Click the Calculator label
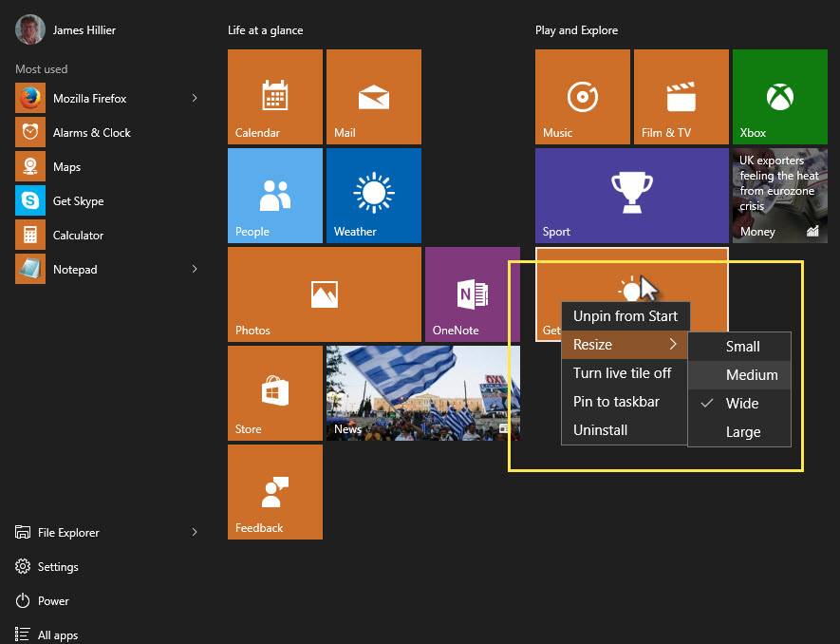Image resolution: width=840 pixels, height=644 pixels. click(x=78, y=236)
